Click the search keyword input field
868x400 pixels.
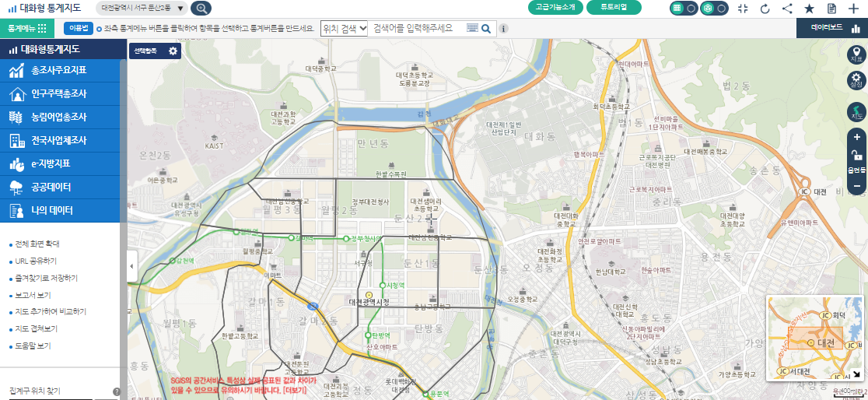[x=416, y=28]
